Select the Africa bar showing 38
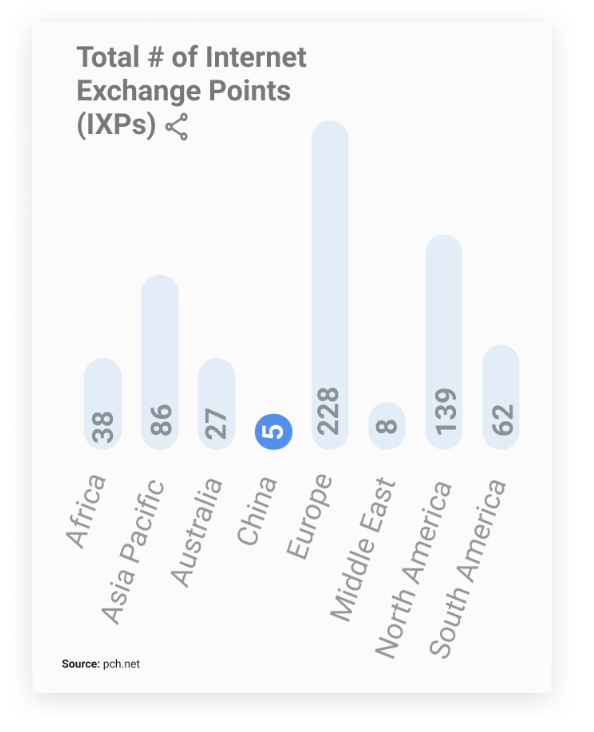This screenshot has width=594, height=732. pos(103,404)
